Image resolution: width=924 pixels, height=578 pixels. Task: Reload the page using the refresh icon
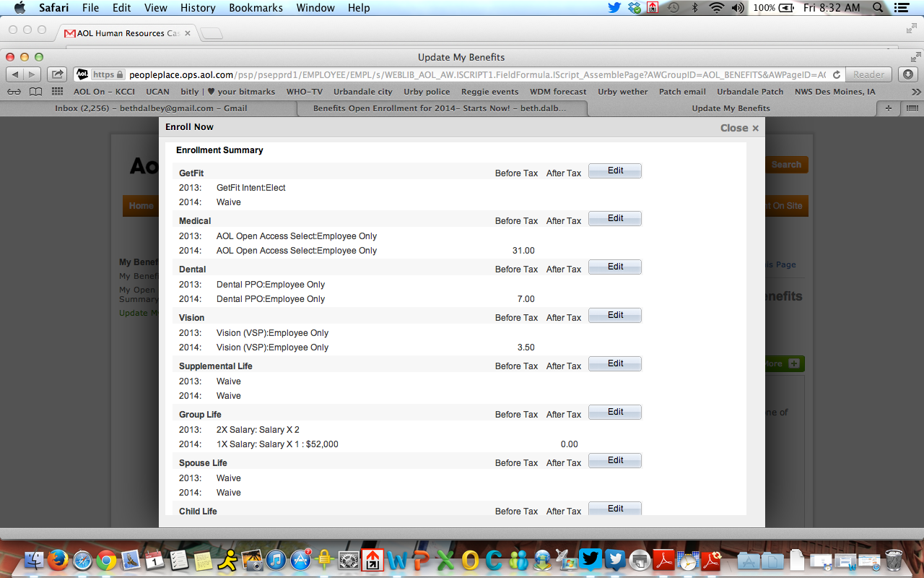point(836,74)
